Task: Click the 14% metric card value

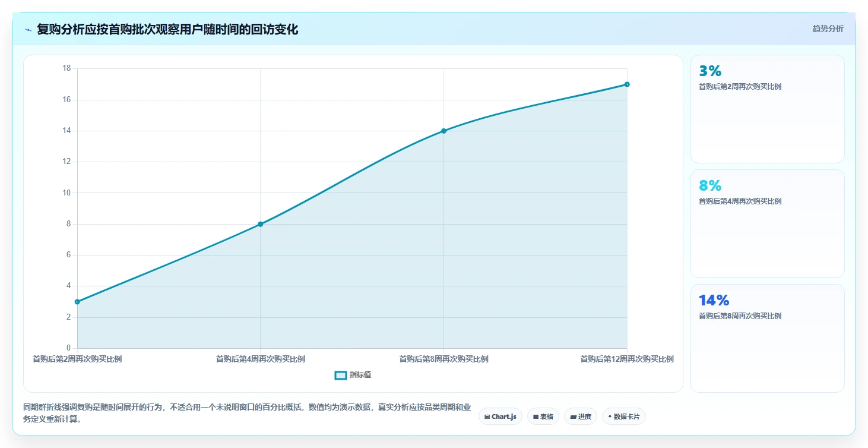Action: click(x=714, y=300)
